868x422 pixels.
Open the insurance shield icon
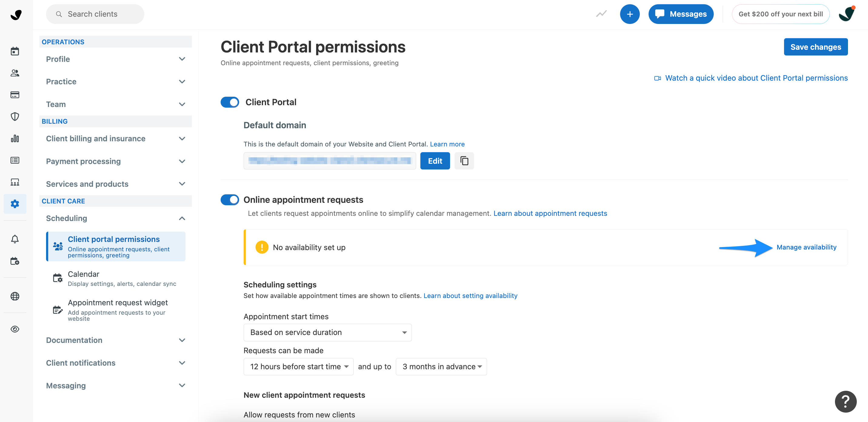[15, 117]
